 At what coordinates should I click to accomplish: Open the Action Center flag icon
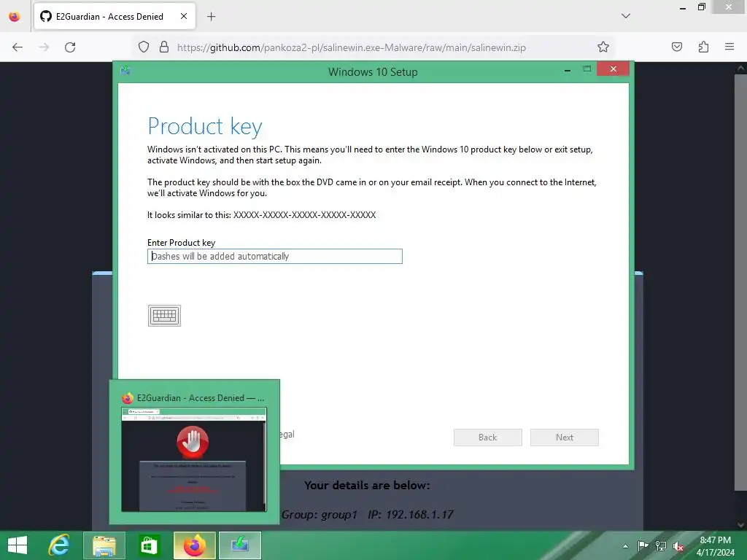click(x=643, y=545)
